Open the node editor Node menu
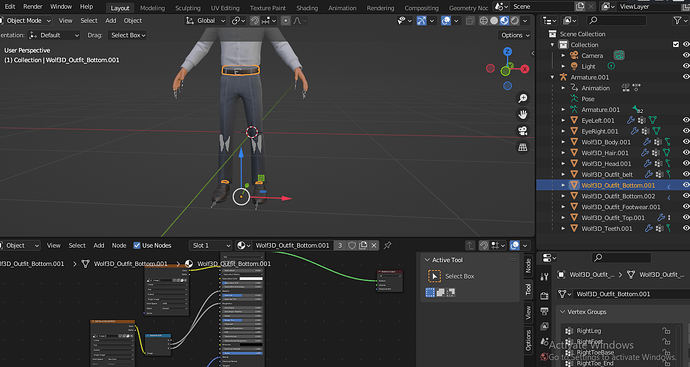The image size is (690, 367). click(119, 245)
